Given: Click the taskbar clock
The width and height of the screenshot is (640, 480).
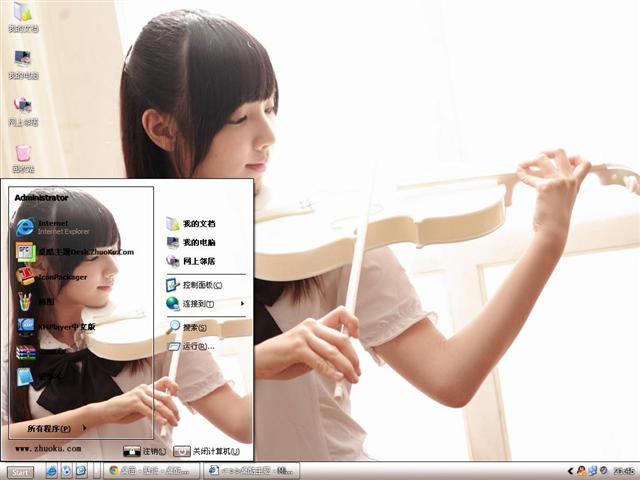Looking at the screenshot, I should (x=624, y=471).
